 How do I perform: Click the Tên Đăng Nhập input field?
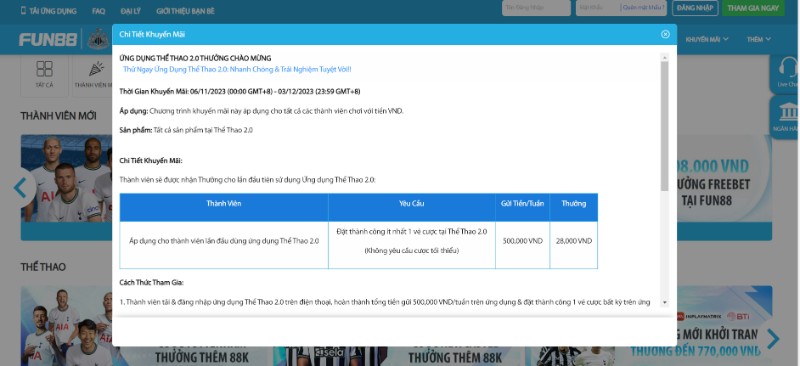(536, 8)
